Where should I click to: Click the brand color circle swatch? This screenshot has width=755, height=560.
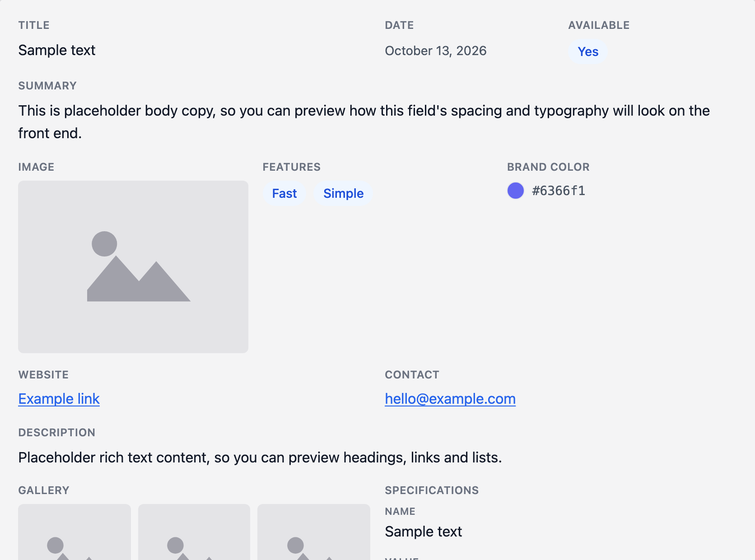(x=516, y=191)
